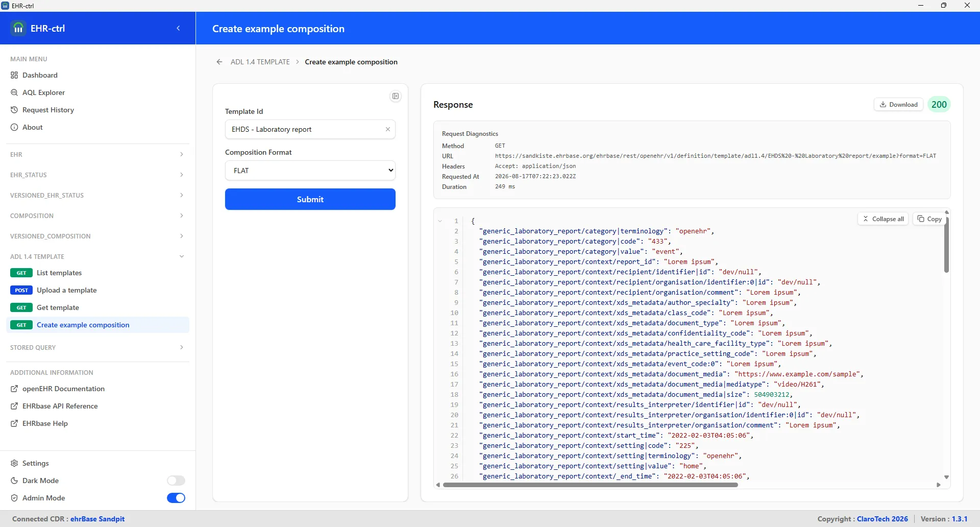The image size is (980, 527).
Task: Click the ehrBase Sandpit connected CDR
Action: pos(97,519)
